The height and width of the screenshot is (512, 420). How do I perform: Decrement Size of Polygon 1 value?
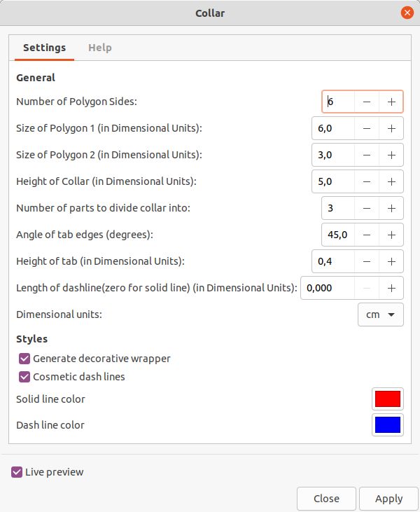tap(367, 128)
